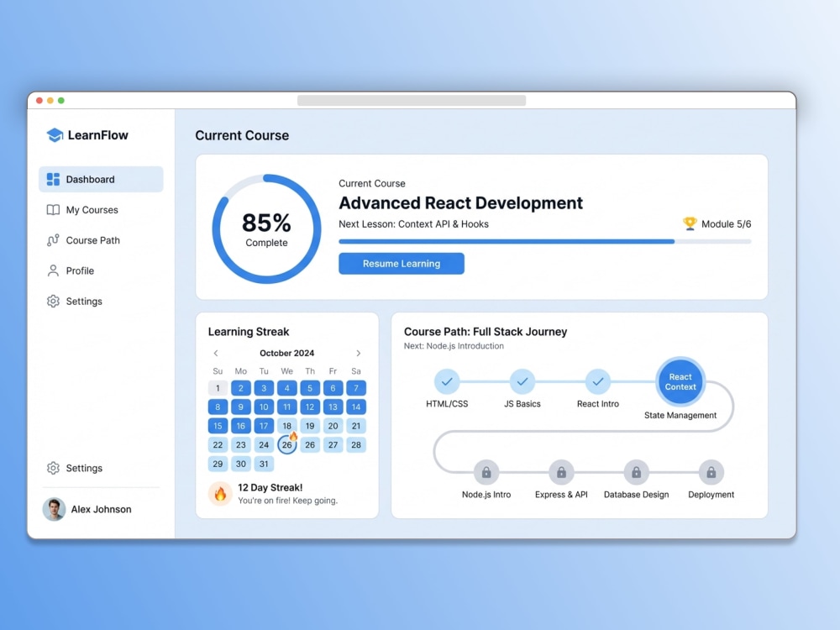
Task: Click the React Context active node
Action: 680,381
